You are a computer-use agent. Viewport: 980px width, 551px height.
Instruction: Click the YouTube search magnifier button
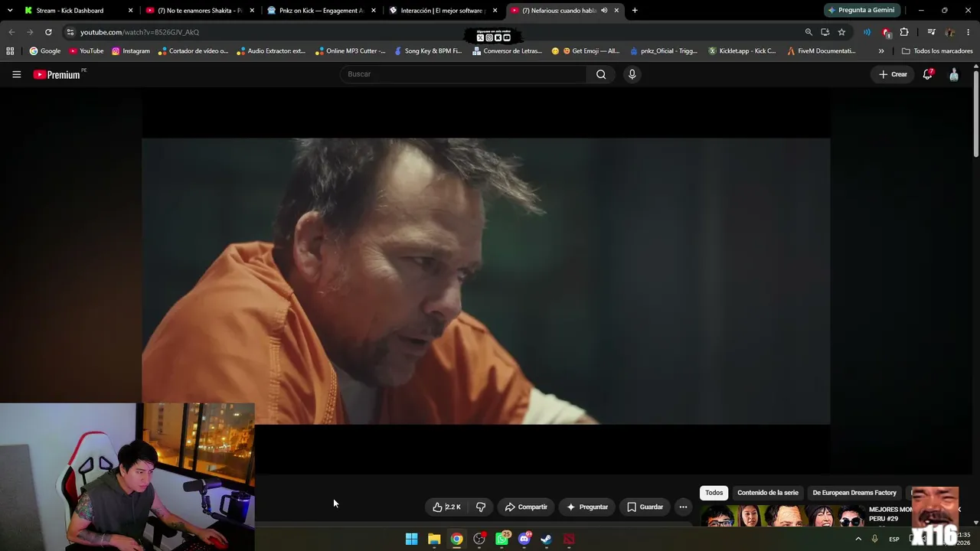tap(601, 74)
